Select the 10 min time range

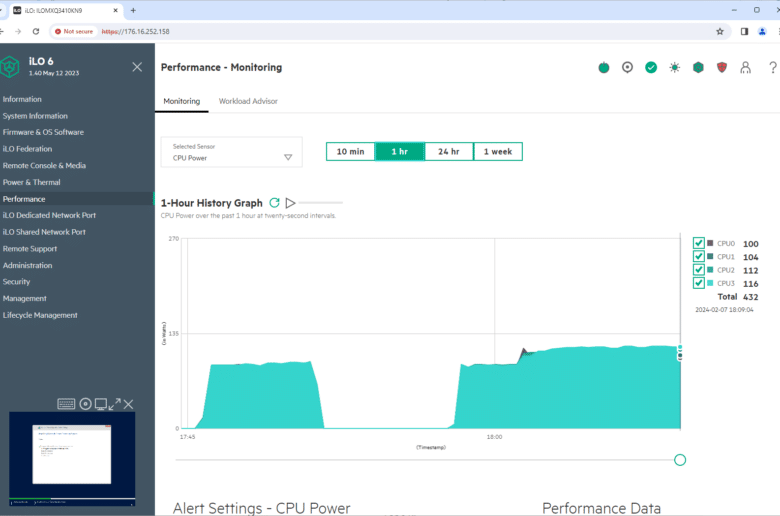point(350,151)
